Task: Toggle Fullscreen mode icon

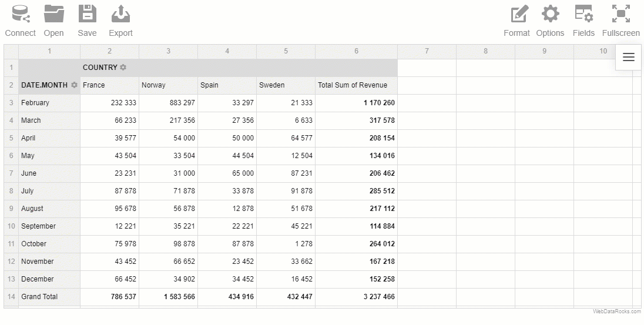Action: [620, 14]
